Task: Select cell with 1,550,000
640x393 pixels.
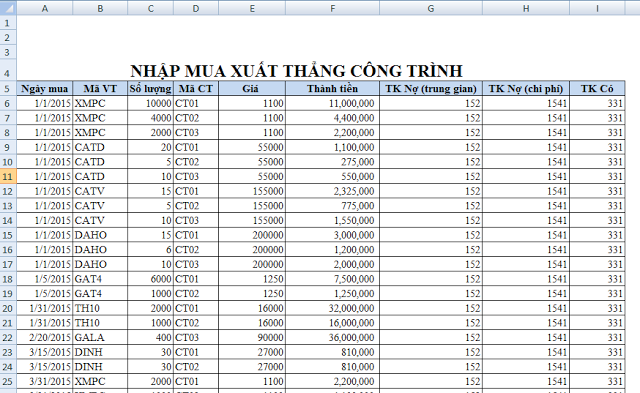Action: coord(332,220)
